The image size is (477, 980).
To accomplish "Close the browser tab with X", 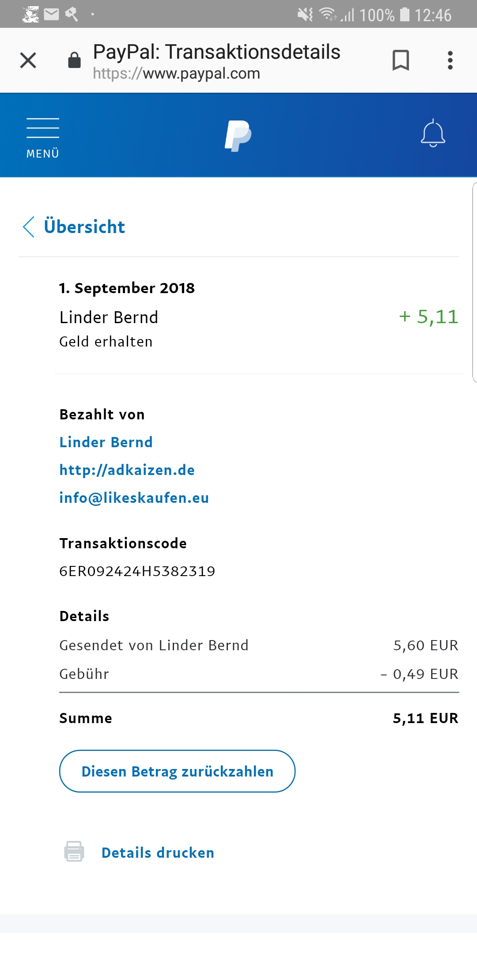I will 28,60.
